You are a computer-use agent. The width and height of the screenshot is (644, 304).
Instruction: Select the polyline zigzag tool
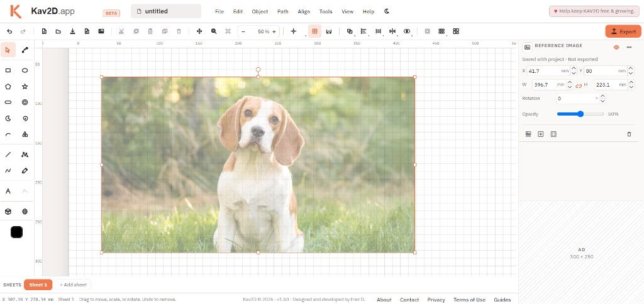(x=25, y=155)
